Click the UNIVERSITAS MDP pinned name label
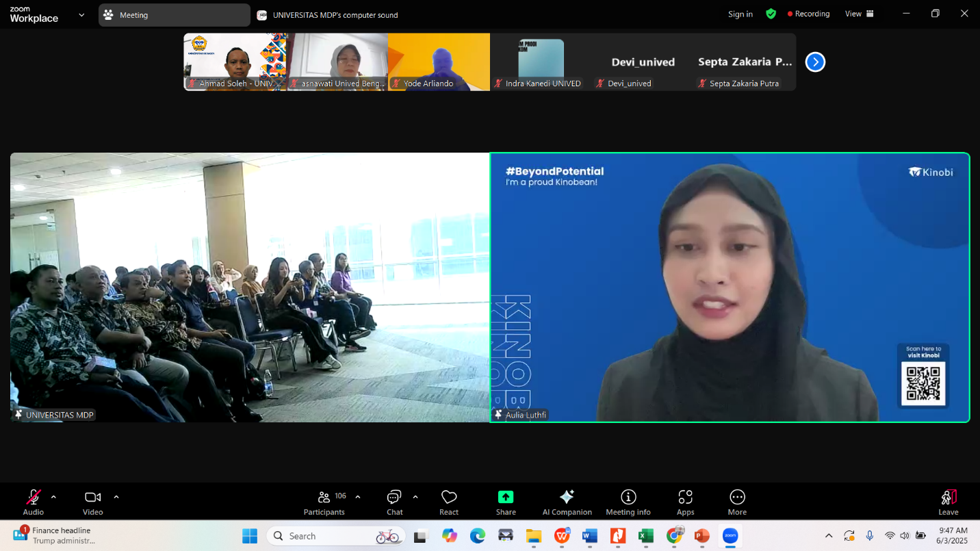Image resolution: width=980 pixels, height=551 pixels. 54,415
